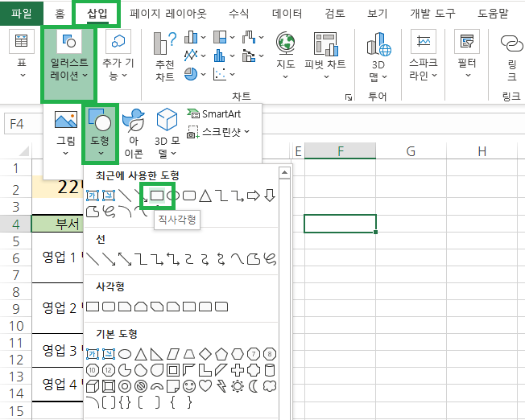Select row 9 header
The height and width of the screenshot is (420, 525).
pyautogui.click(x=16, y=308)
